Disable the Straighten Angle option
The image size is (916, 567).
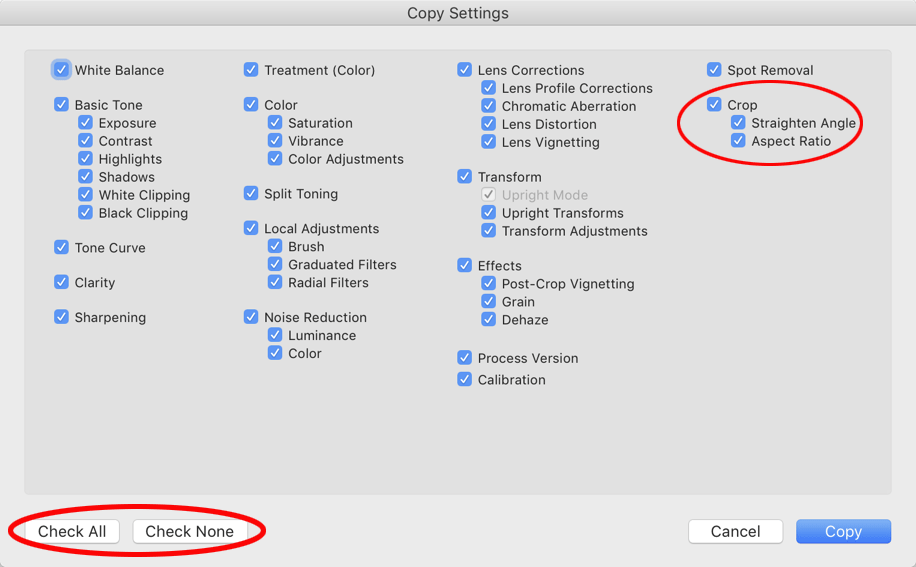[x=738, y=123]
